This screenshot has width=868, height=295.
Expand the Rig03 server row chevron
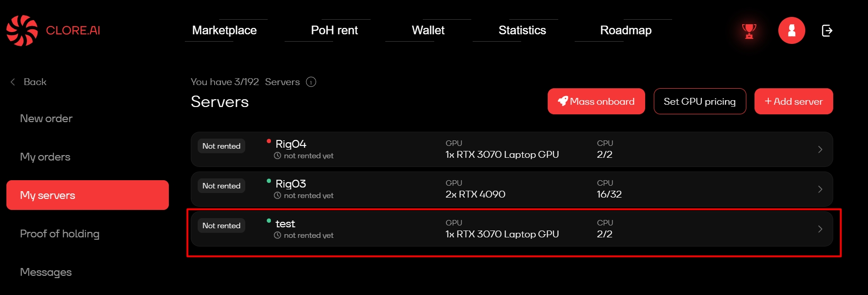820,189
